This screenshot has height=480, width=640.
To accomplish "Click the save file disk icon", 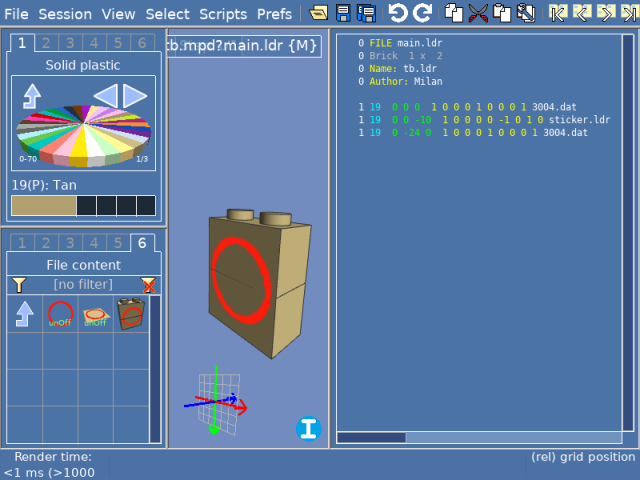I will (x=343, y=13).
